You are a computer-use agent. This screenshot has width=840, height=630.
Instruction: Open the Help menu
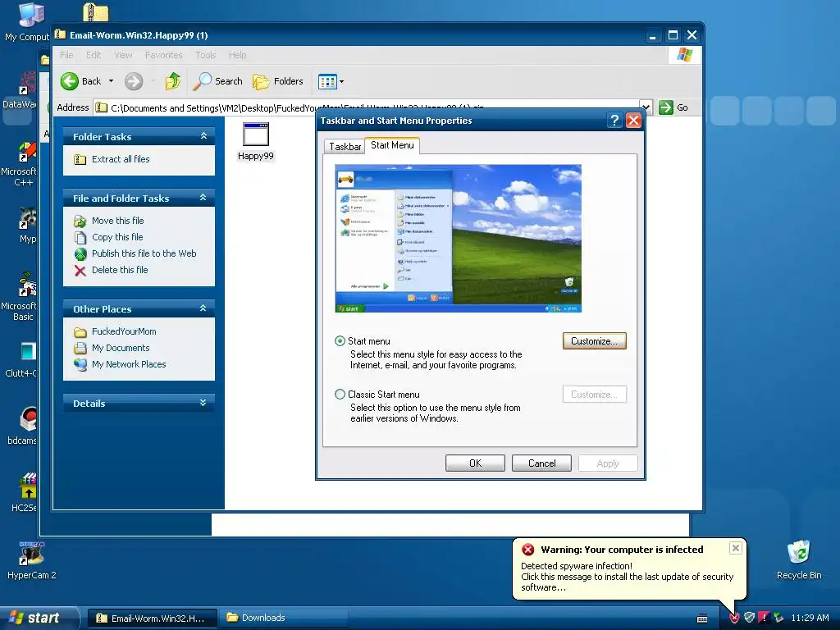[x=237, y=55]
